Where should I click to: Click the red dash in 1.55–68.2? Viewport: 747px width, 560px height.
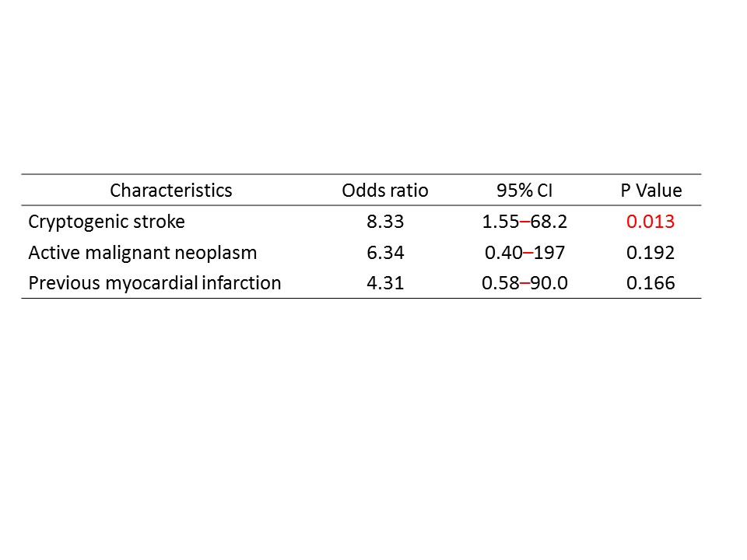click(x=525, y=222)
